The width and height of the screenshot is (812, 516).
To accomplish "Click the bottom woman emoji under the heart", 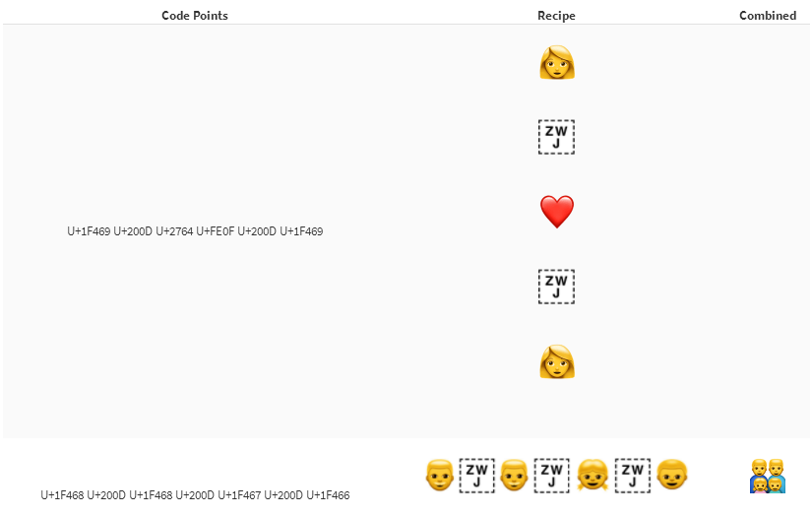I will tap(556, 361).
